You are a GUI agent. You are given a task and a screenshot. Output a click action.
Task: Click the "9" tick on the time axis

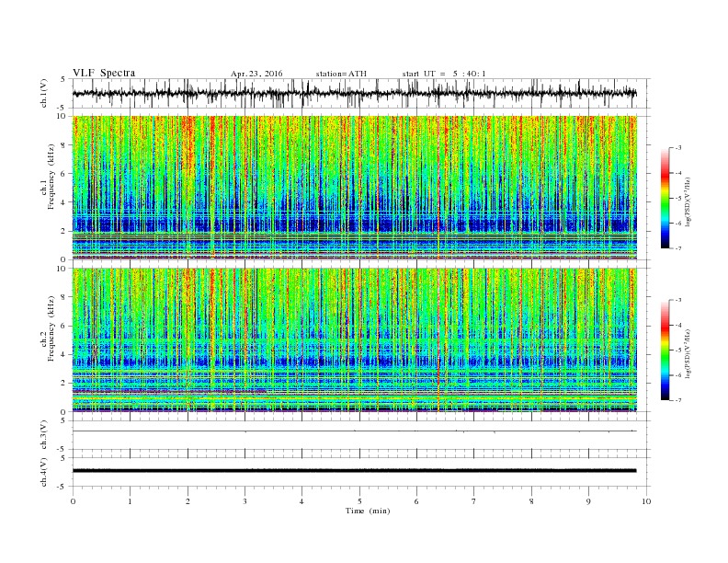point(588,501)
